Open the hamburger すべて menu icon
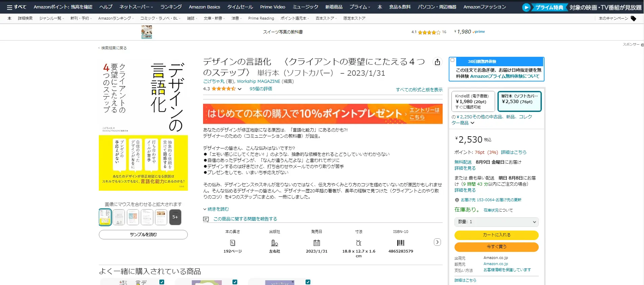Viewport: 644px width, 285px height. tap(9, 7)
